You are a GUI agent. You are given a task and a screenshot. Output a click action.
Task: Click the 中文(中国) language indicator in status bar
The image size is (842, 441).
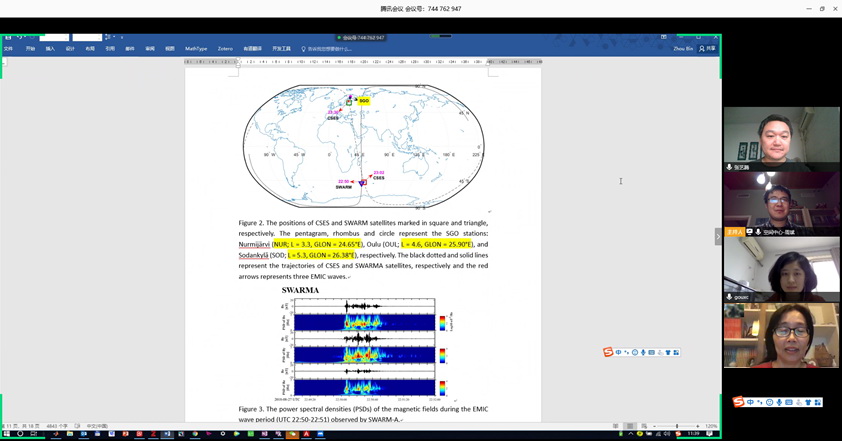[x=97, y=426]
